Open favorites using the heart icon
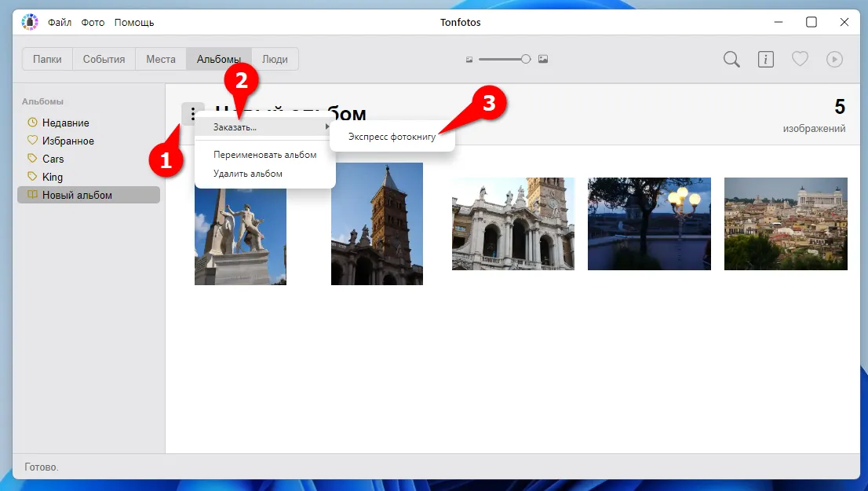This screenshot has width=868, height=491. [800, 59]
